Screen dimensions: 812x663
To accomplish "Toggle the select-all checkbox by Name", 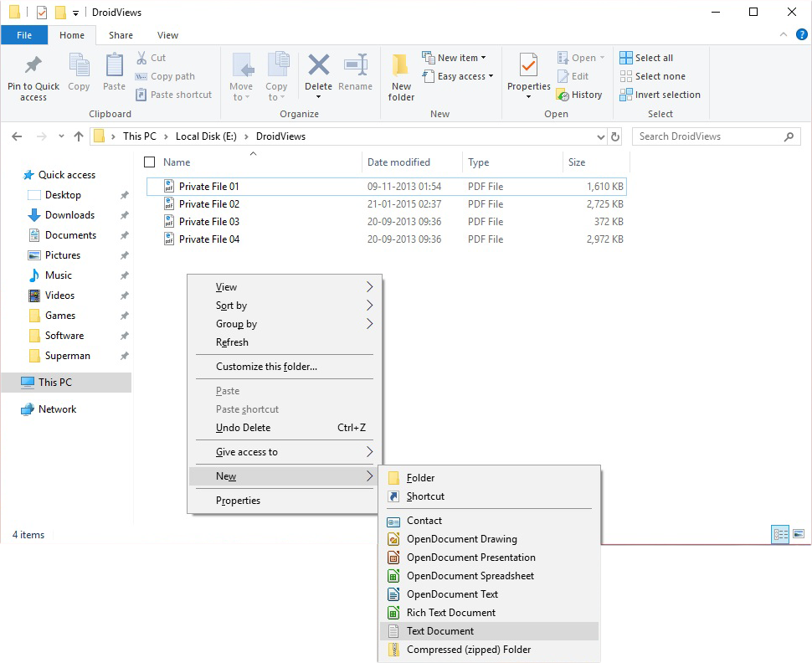I will pyautogui.click(x=150, y=162).
